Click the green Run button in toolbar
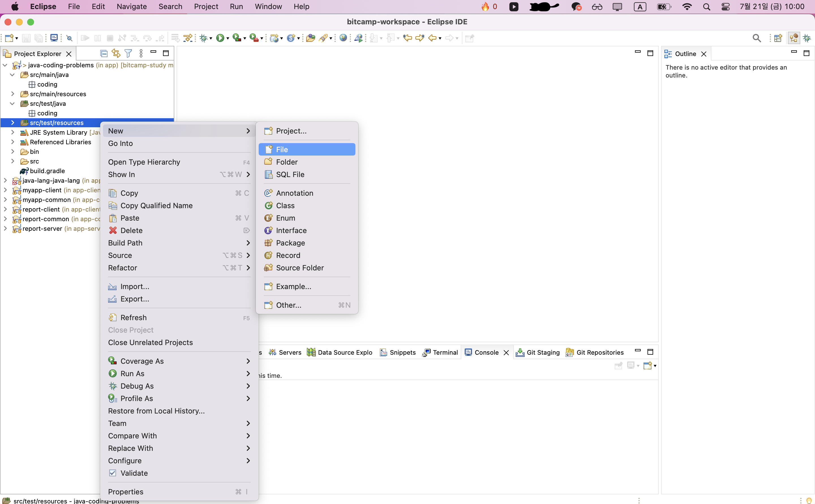815x504 pixels. click(x=220, y=38)
